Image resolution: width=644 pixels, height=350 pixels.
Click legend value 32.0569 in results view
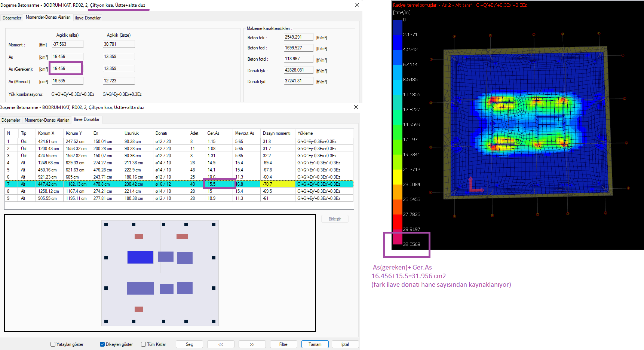tap(411, 244)
